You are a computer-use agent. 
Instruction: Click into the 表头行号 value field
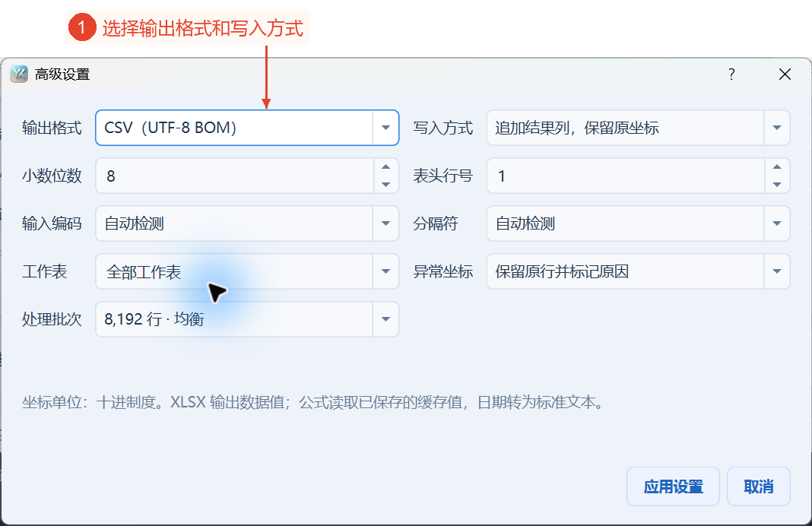626,176
